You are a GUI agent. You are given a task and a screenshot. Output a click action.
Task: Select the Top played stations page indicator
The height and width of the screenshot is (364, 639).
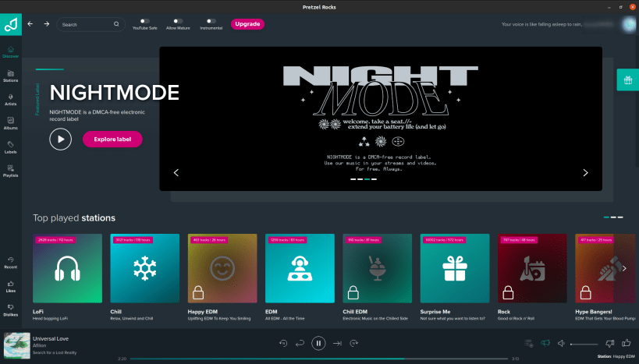click(x=613, y=217)
